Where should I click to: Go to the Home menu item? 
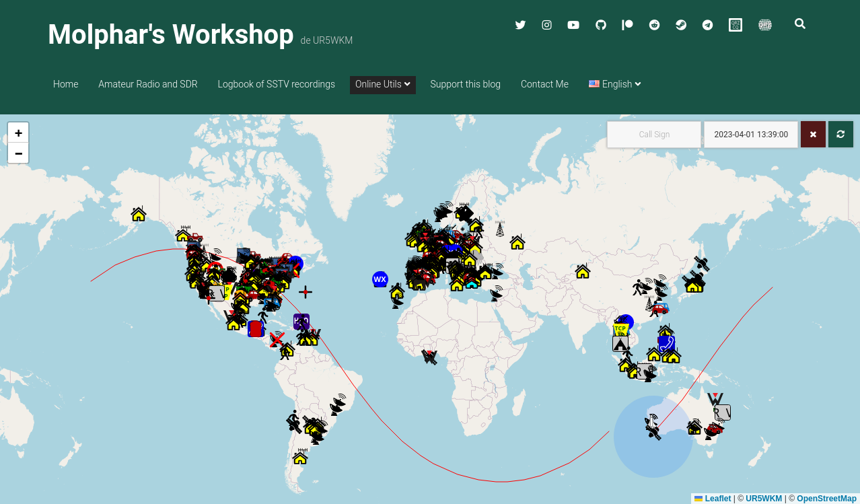click(66, 84)
